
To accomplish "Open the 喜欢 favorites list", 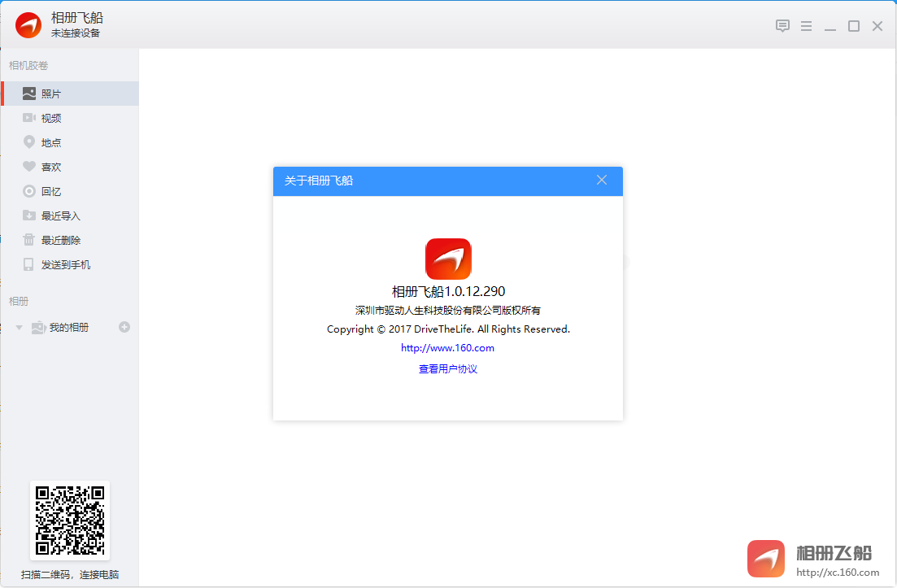I will (x=49, y=167).
